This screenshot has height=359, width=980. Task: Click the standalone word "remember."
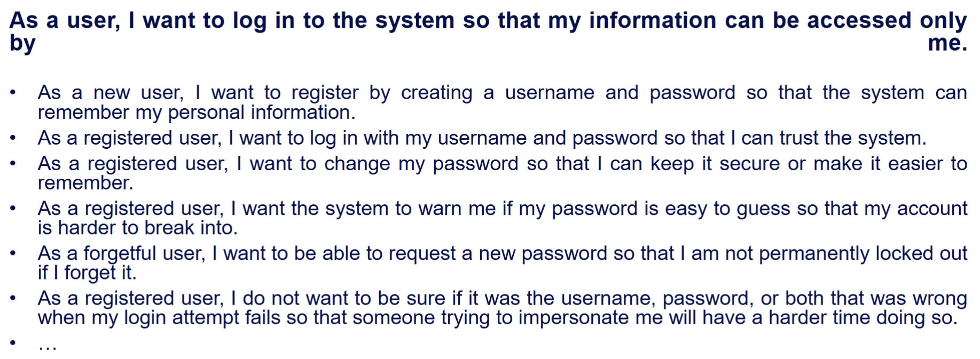[85, 184]
